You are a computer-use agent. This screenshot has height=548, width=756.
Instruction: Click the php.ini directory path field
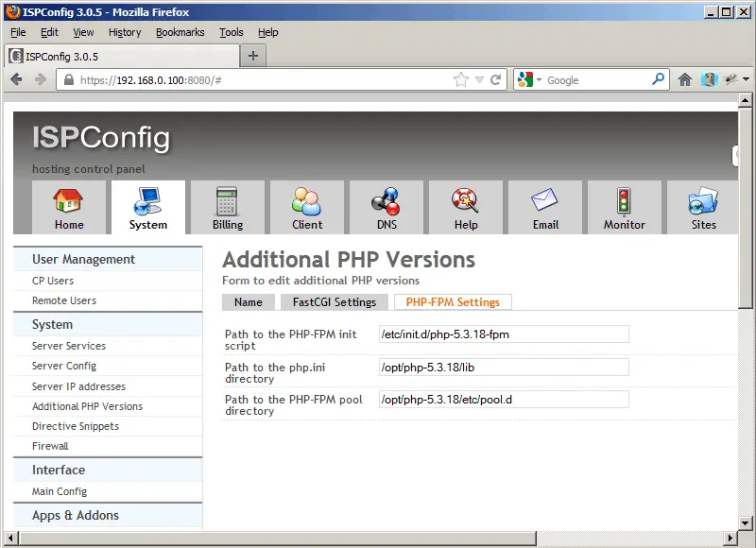pos(504,368)
